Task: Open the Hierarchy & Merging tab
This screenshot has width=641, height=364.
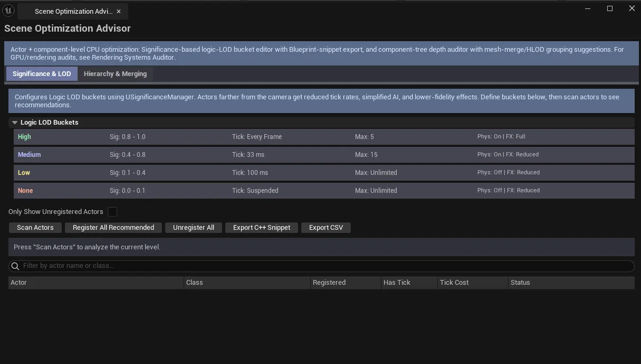Action: [x=115, y=74]
